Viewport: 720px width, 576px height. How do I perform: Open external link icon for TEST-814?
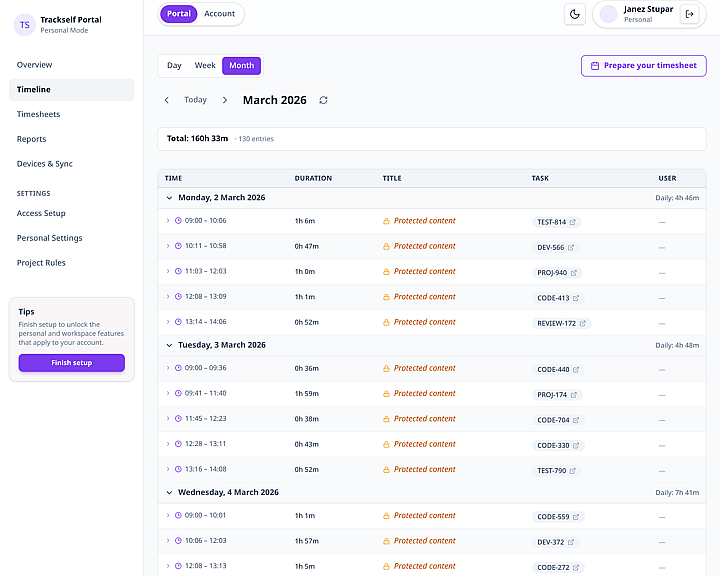point(573,222)
